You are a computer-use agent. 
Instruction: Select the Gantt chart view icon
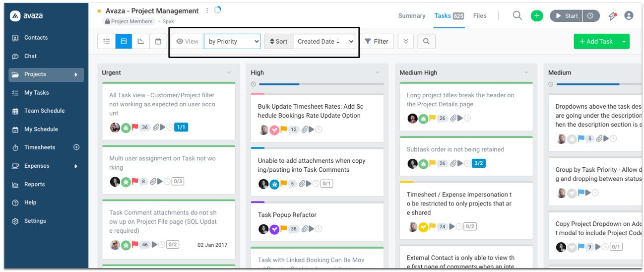click(141, 42)
